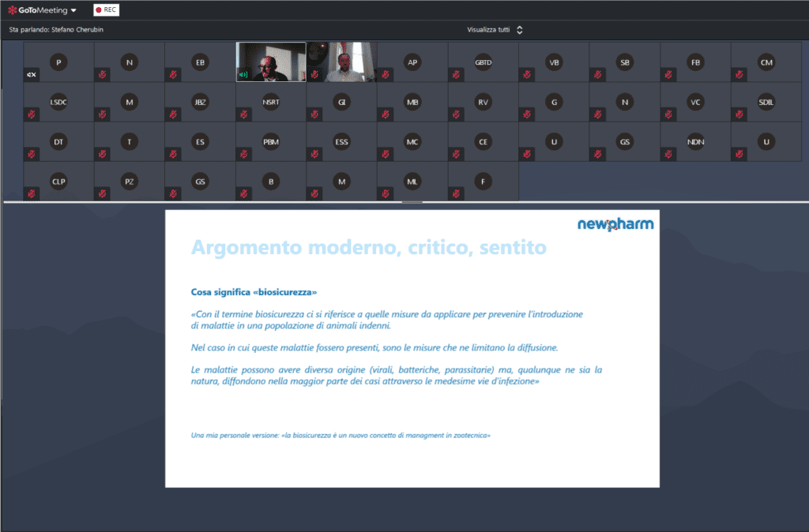Select the VB participant avatar

554,62
